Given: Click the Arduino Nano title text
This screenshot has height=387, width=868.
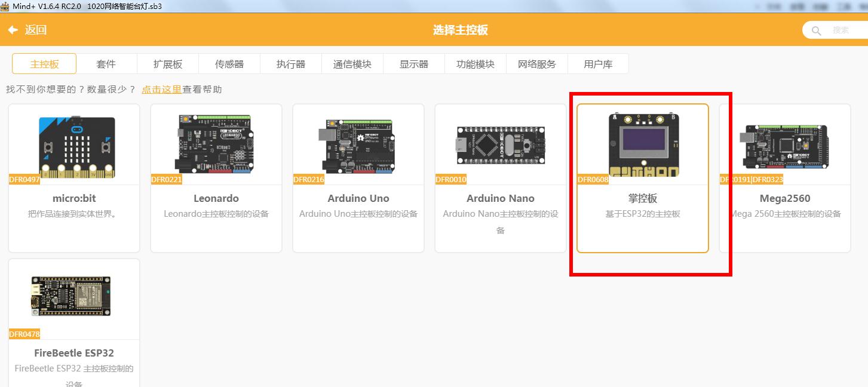Looking at the screenshot, I should pyautogui.click(x=501, y=198).
